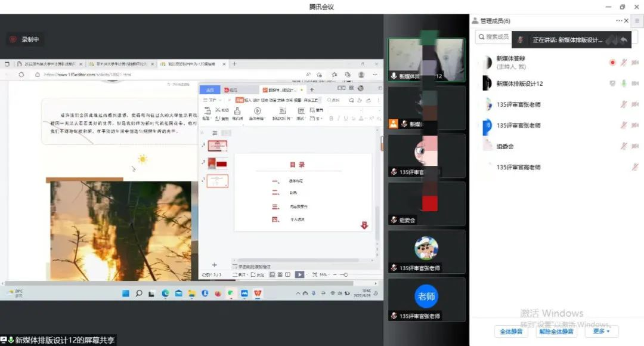Image resolution: width=644 pixels, height=346 pixels.
Task: Switch slide pane to outline view icon
Action: click(x=215, y=132)
